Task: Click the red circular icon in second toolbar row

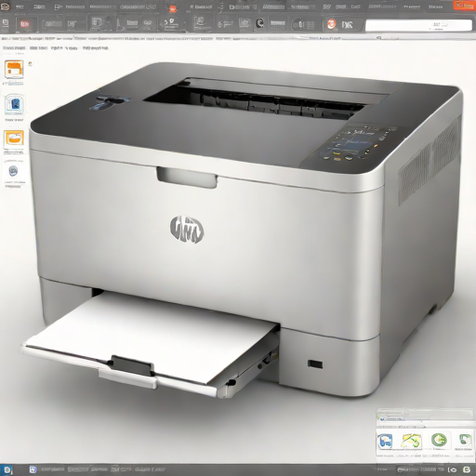Action: pos(24,24)
